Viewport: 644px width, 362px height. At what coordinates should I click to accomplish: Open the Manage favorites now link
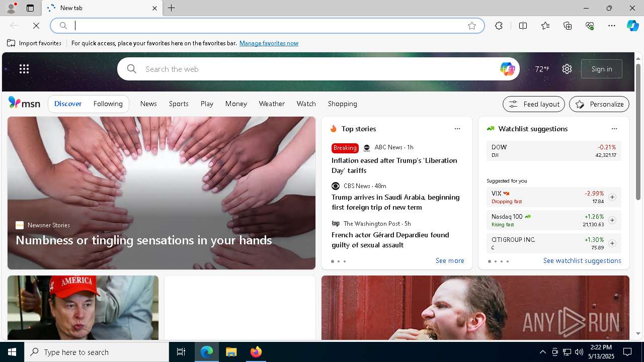coord(269,43)
